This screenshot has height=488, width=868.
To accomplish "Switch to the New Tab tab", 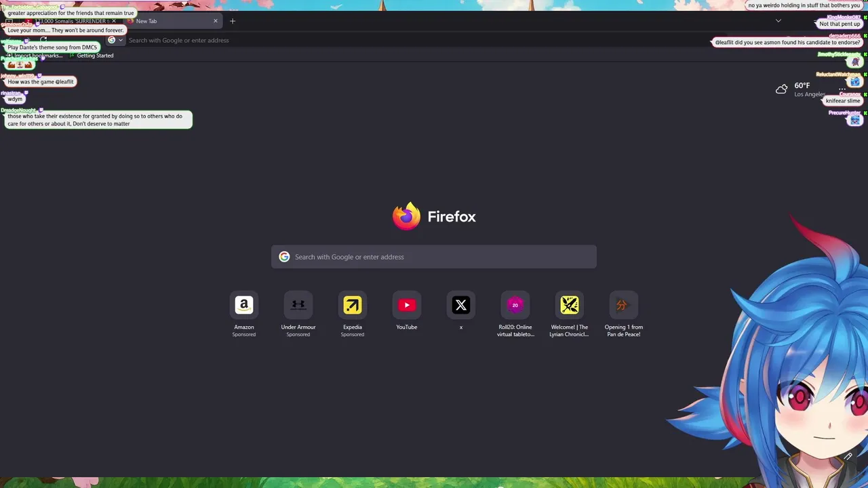I will 172,21.
